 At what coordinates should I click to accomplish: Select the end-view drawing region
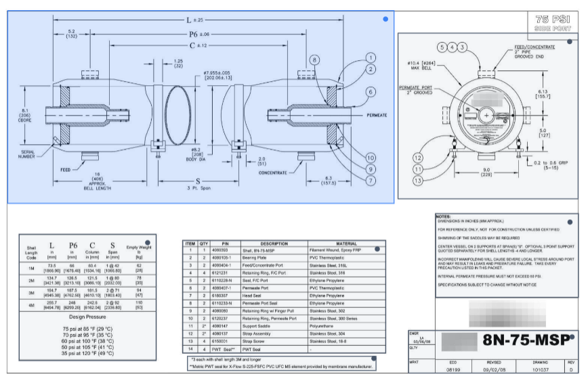click(x=488, y=116)
